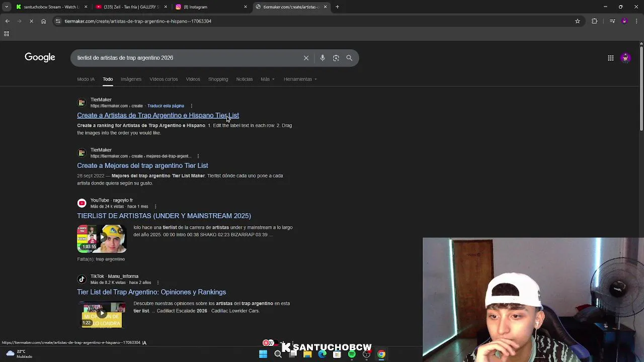Submit search using the magnifier icon
This screenshot has height=362, width=644.
tap(349, 58)
